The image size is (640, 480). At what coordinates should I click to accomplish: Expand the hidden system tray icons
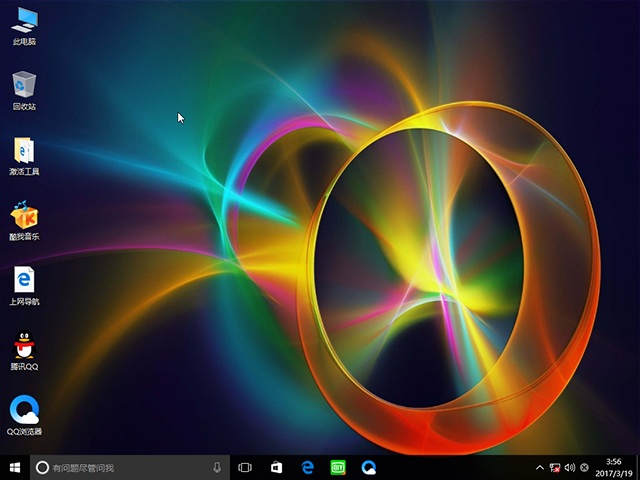tap(540, 467)
